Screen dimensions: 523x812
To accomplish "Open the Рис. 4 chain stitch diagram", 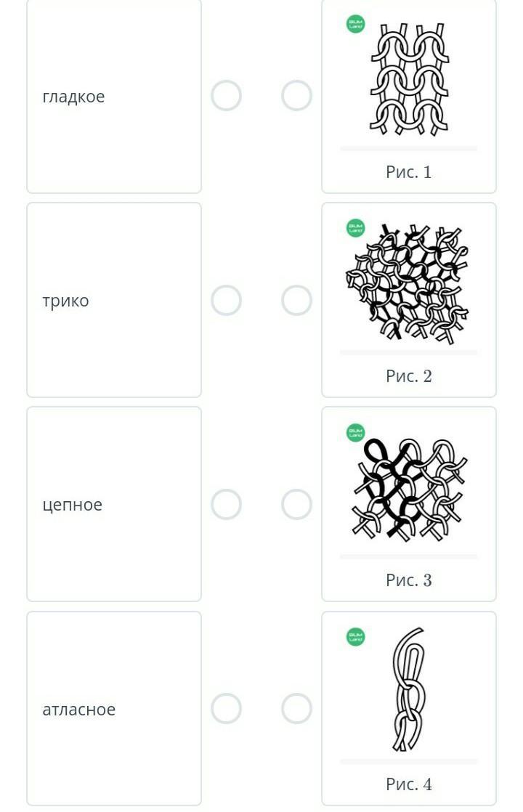I will (409, 689).
